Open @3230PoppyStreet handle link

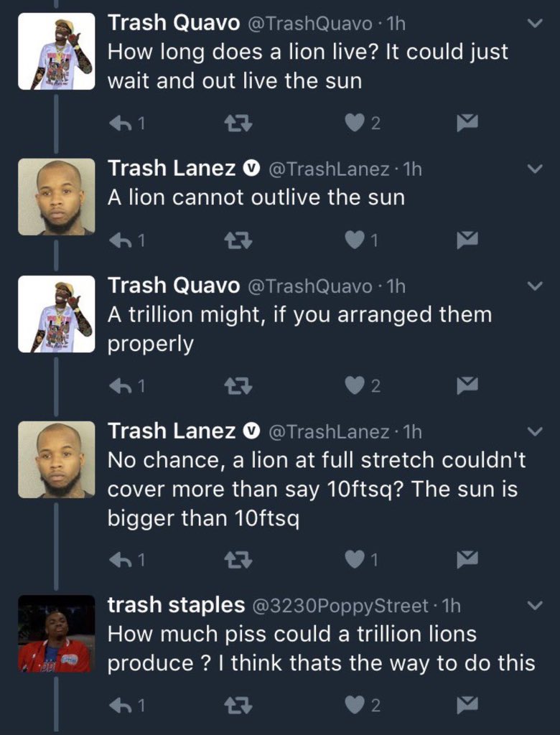pyautogui.click(x=340, y=606)
